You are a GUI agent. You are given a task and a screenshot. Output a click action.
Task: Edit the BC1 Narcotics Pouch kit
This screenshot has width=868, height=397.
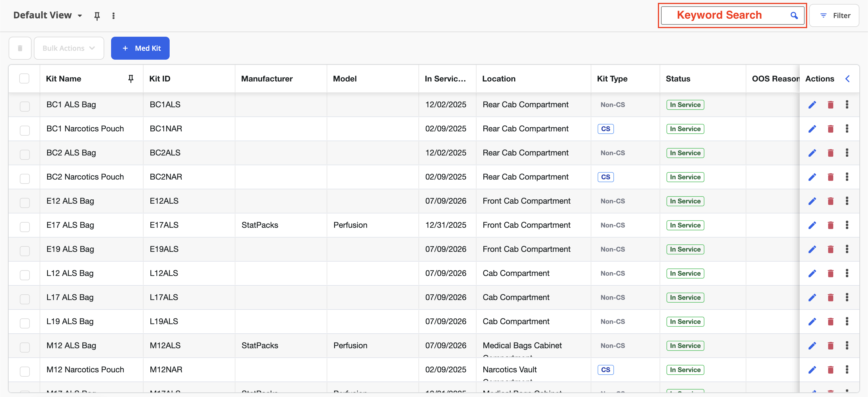click(812, 129)
